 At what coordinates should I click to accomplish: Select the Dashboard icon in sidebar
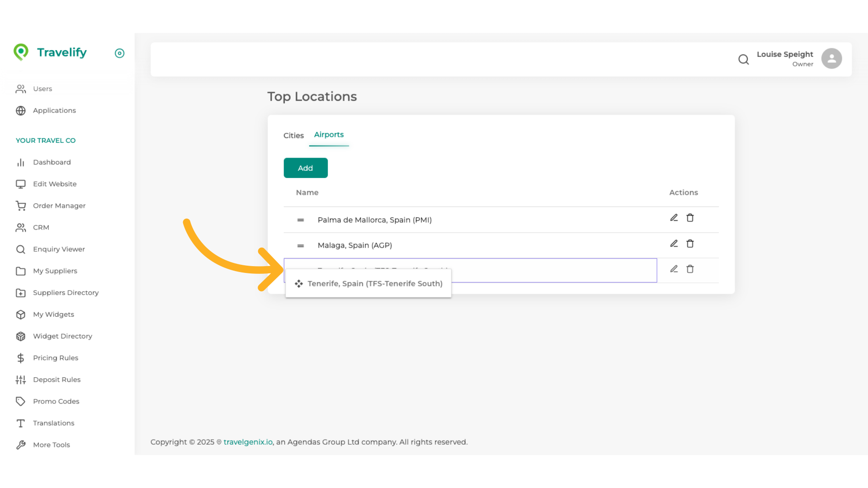pos(21,162)
